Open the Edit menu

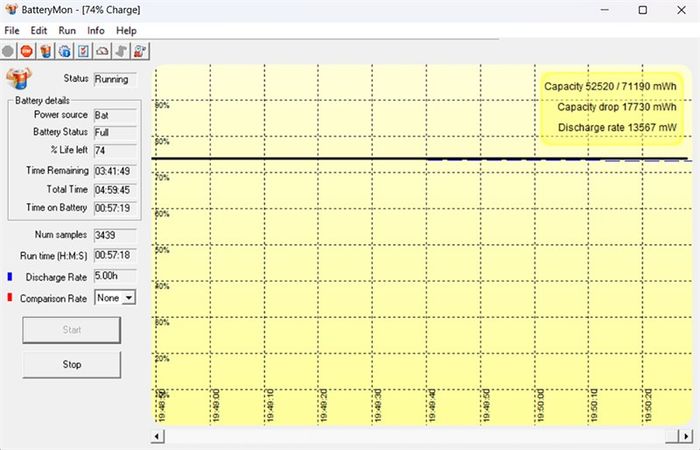(x=39, y=30)
